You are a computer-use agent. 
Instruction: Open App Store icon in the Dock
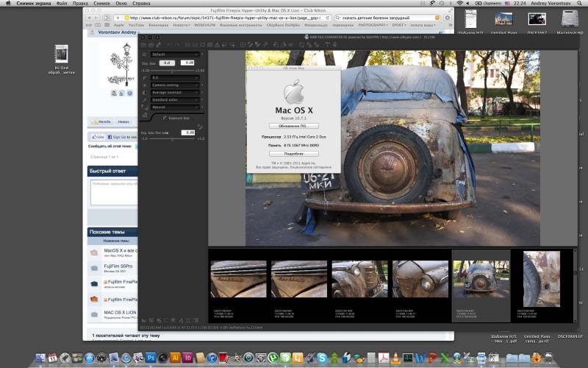tap(89, 358)
